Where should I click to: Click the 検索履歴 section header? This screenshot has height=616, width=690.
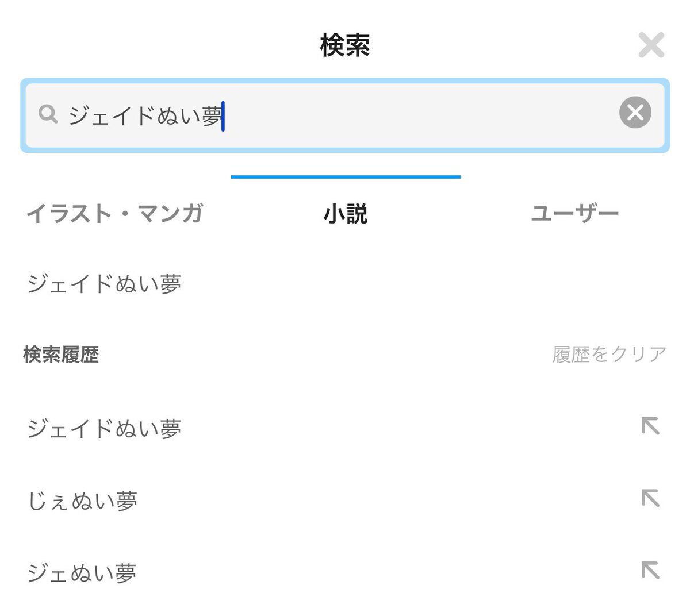pos(61,355)
